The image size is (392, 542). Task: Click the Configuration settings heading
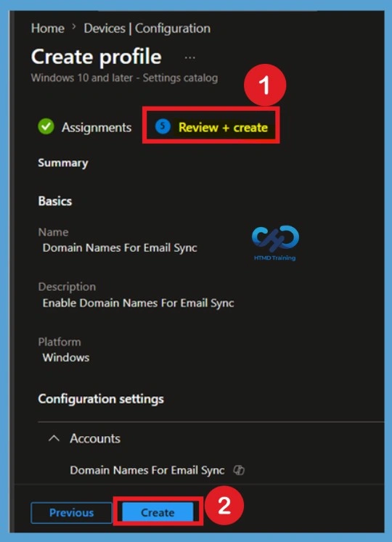pyautogui.click(x=101, y=399)
